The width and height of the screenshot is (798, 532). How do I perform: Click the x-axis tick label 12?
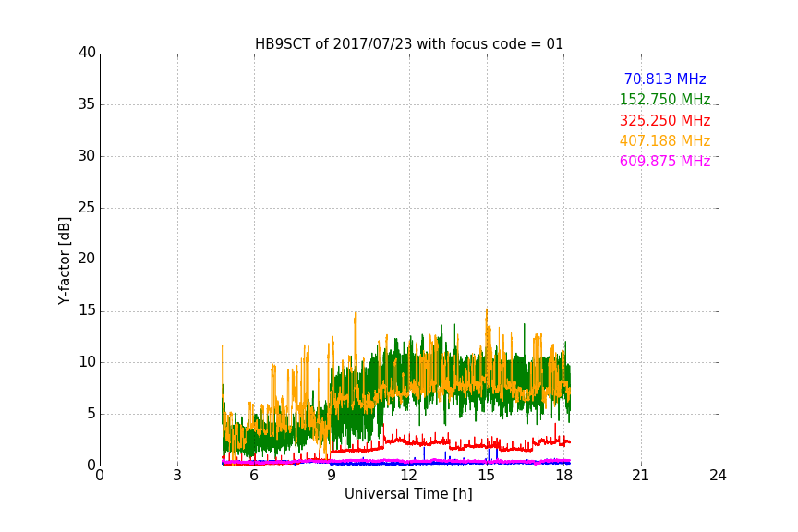click(408, 476)
